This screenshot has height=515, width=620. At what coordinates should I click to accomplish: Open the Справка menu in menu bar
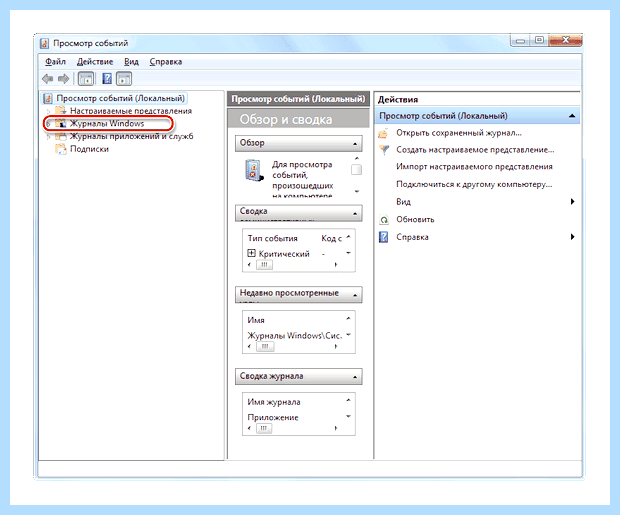(x=166, y=62)
